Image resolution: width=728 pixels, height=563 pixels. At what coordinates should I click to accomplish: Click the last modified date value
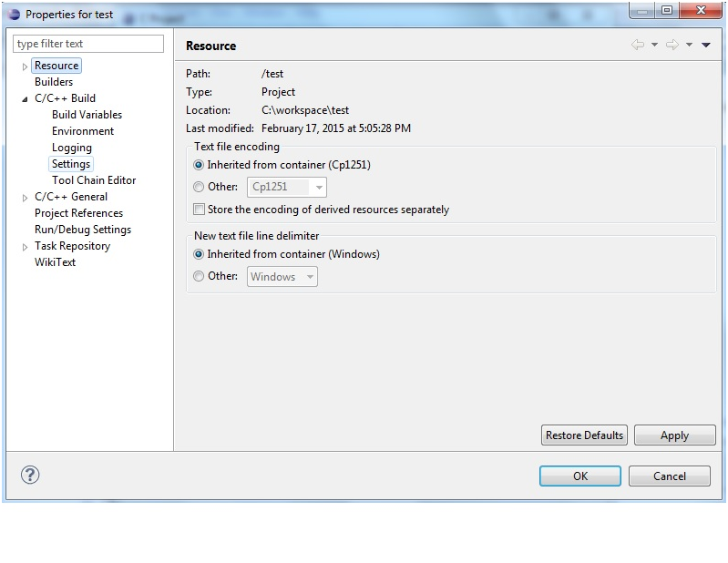coord(336,128)
